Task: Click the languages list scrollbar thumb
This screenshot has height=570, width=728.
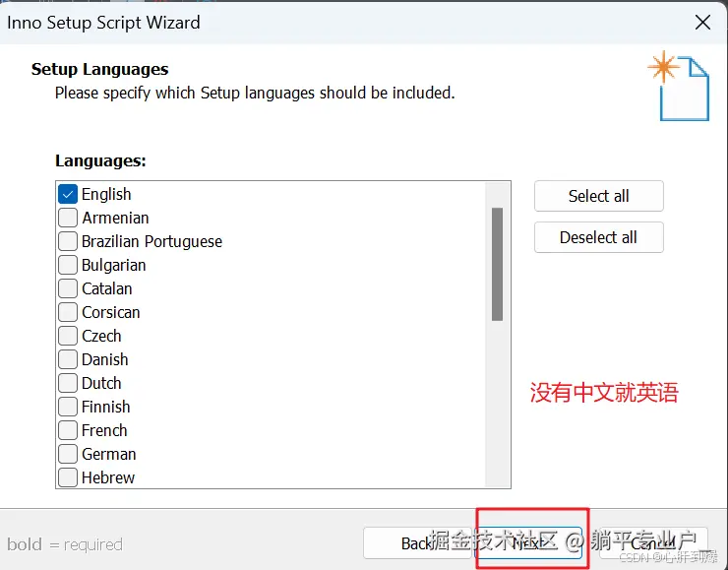Action: 497,265
